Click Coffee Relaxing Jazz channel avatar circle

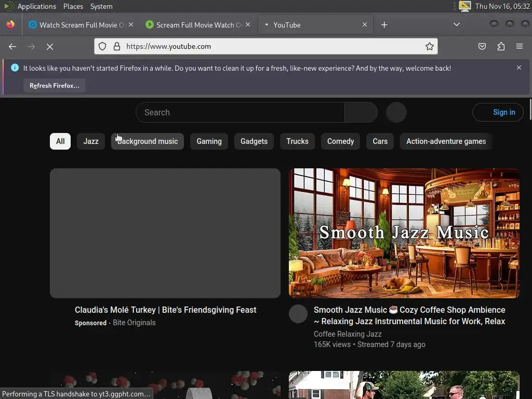pos(298,314)
